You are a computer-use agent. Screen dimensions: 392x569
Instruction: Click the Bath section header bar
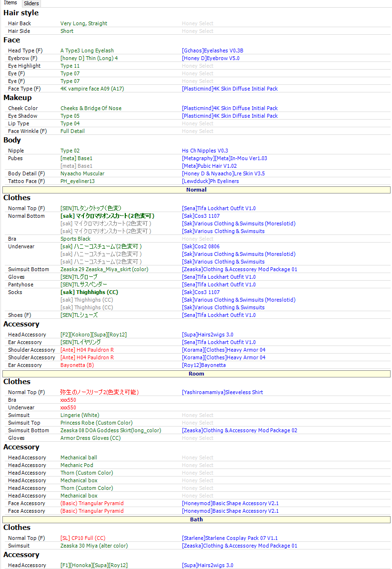click(196, 519)
